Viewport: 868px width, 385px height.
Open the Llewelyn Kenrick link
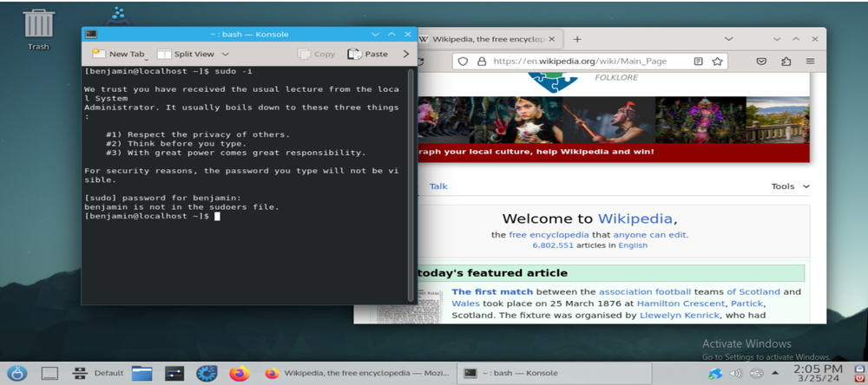680,316
